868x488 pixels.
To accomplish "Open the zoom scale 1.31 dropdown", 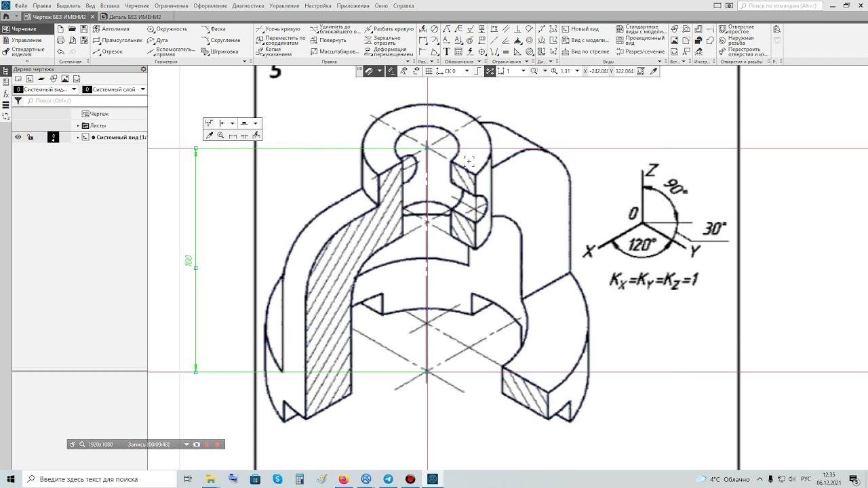I will pos(577,71).
